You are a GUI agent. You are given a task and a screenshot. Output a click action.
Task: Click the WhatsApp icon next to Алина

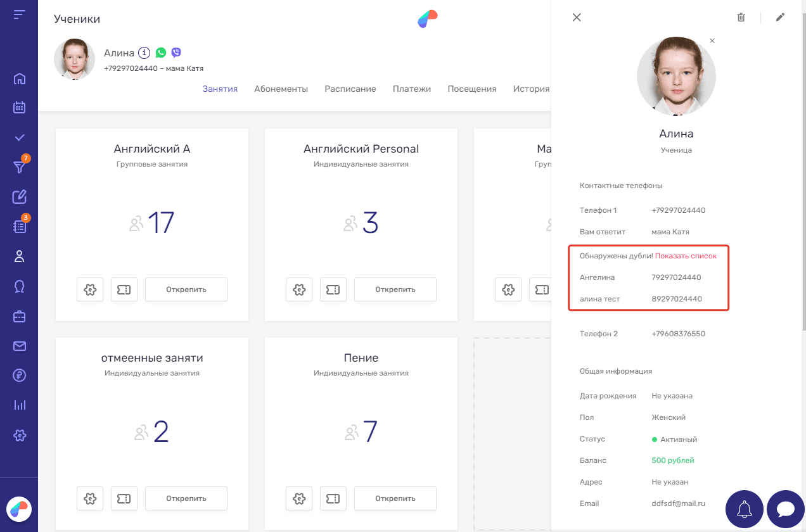tap(161, 53)
